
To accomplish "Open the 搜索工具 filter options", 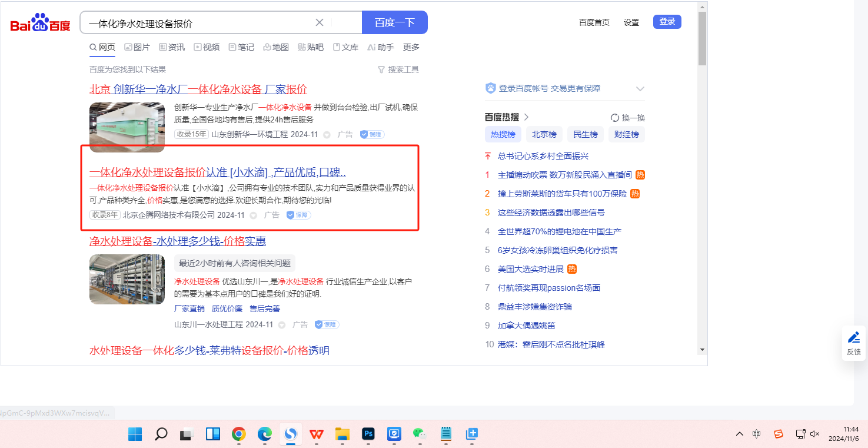I will tap(398, 69).
